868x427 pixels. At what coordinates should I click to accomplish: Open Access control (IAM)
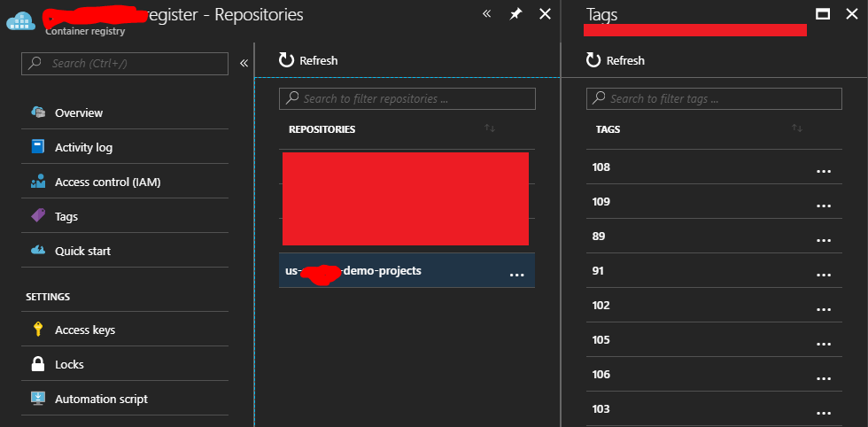coord(125,182)
